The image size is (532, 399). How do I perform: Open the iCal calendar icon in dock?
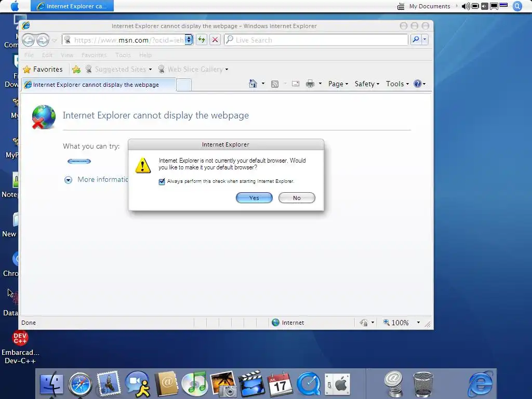[280, 384]
